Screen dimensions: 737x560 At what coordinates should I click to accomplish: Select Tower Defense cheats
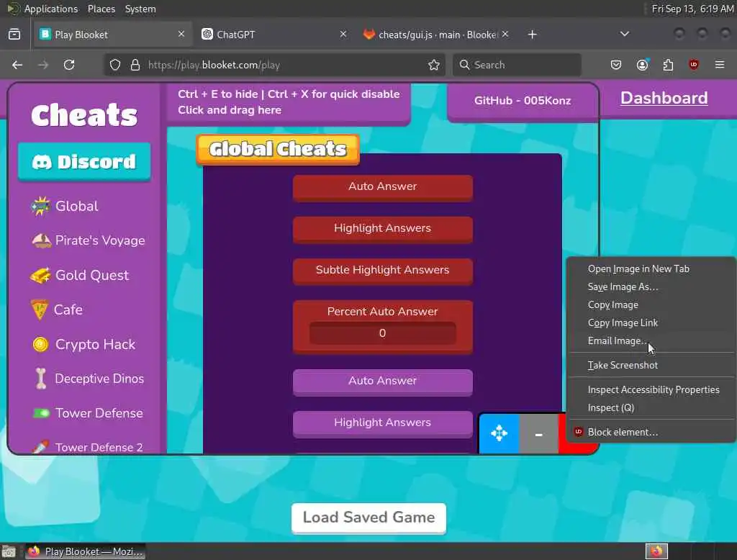point(87,413)
